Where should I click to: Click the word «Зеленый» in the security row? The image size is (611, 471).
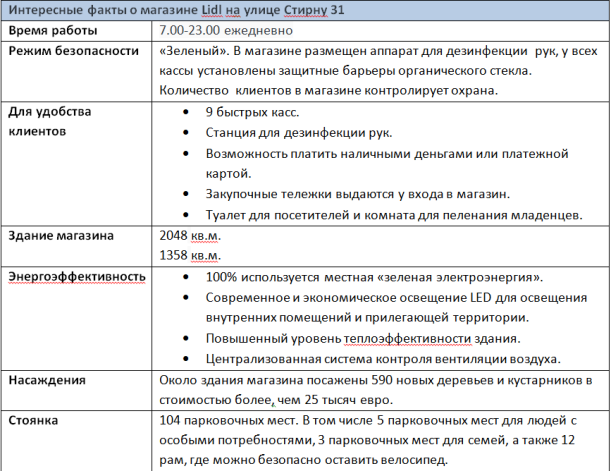[x=188, y=51]
